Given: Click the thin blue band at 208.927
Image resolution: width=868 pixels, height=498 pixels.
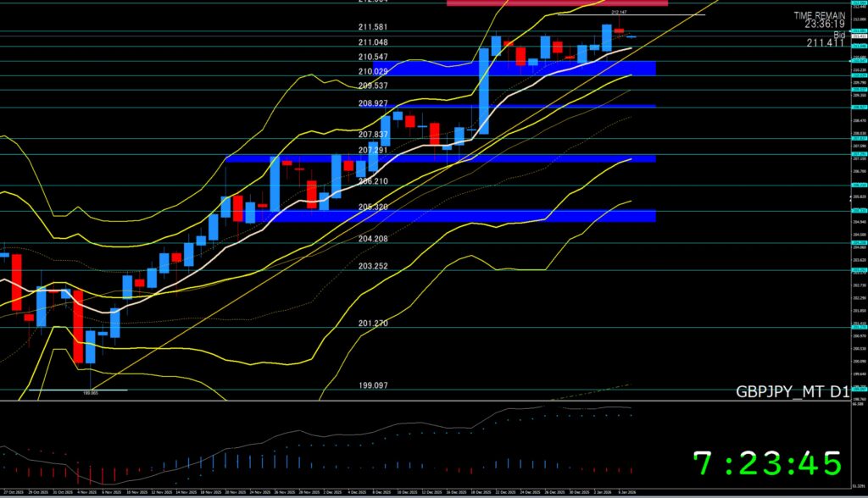Looking at the screenshot, I should pos(509,106).
